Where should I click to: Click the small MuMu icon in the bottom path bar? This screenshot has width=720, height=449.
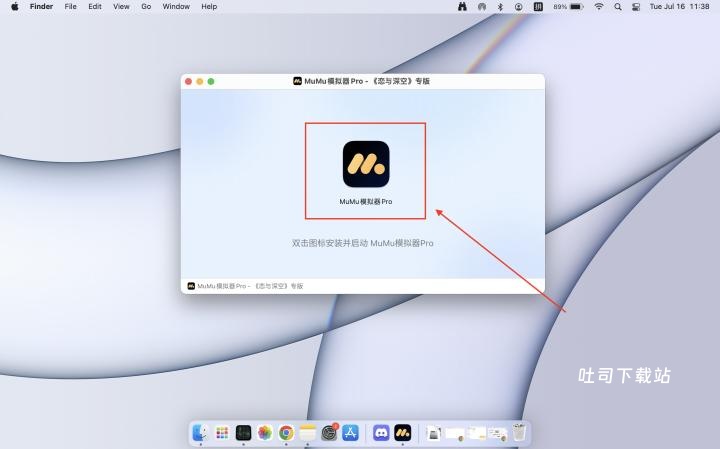[x=191, y=286]
